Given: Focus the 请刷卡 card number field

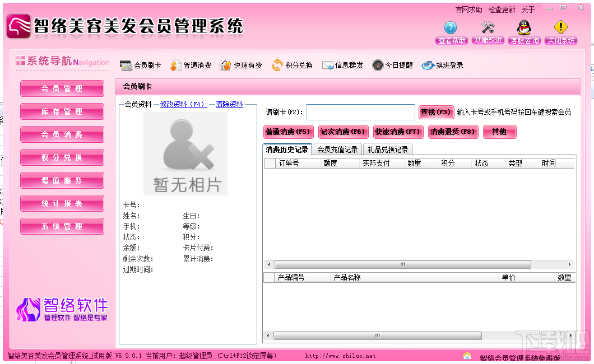Looking at the screenshot, I should [x=360, y=112].
